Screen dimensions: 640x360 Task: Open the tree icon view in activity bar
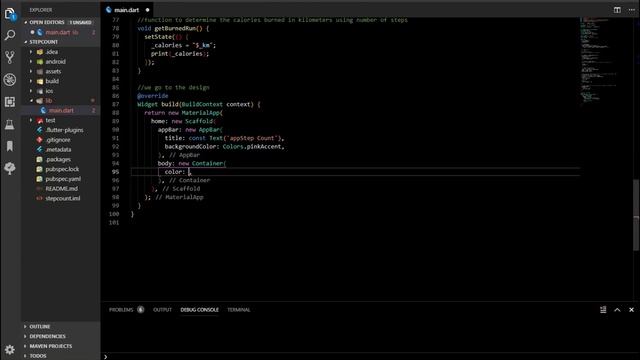click(10, 168)
